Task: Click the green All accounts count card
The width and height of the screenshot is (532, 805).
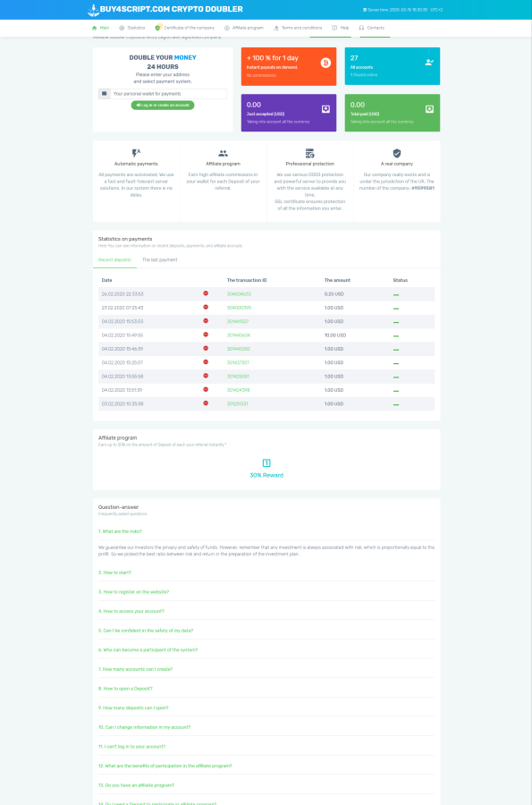Action: point(393,66)
